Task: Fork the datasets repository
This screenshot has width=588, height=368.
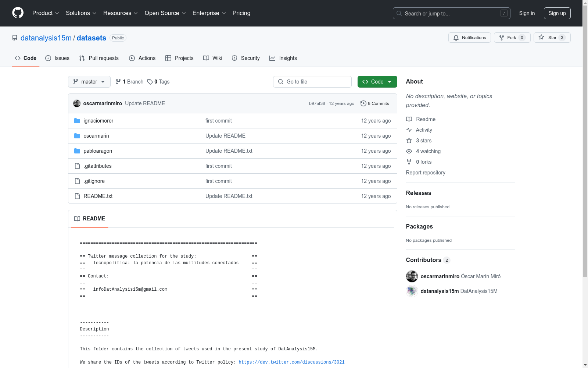Action: (512, 38)
